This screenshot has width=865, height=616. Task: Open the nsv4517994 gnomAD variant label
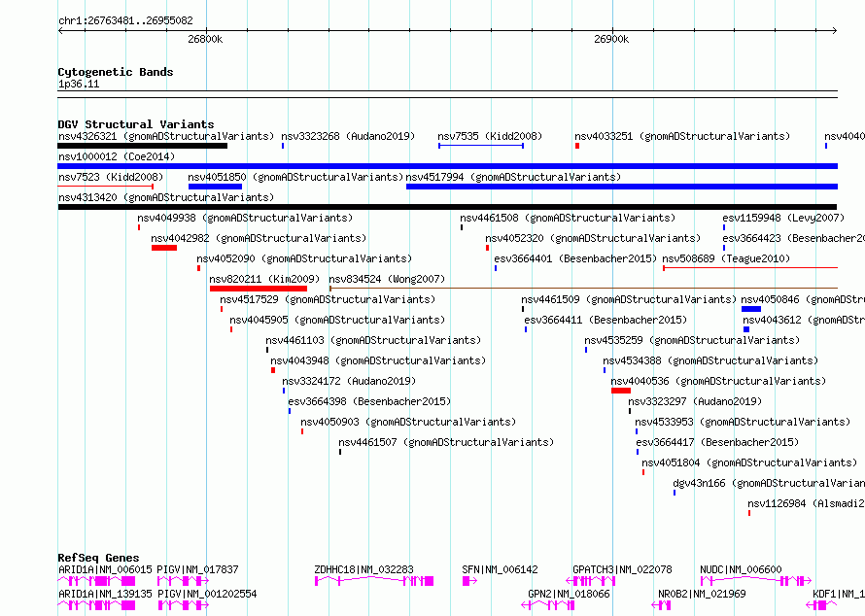(x=513, y=177)
